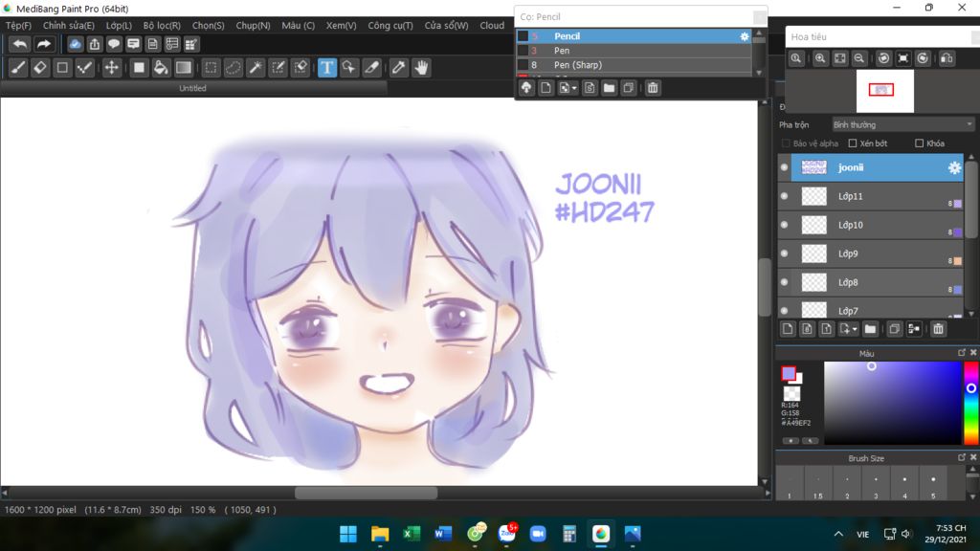The width and height of the screenshot is (980, 551).
Task: Select the Bucket fill tool
Action: 161,68
